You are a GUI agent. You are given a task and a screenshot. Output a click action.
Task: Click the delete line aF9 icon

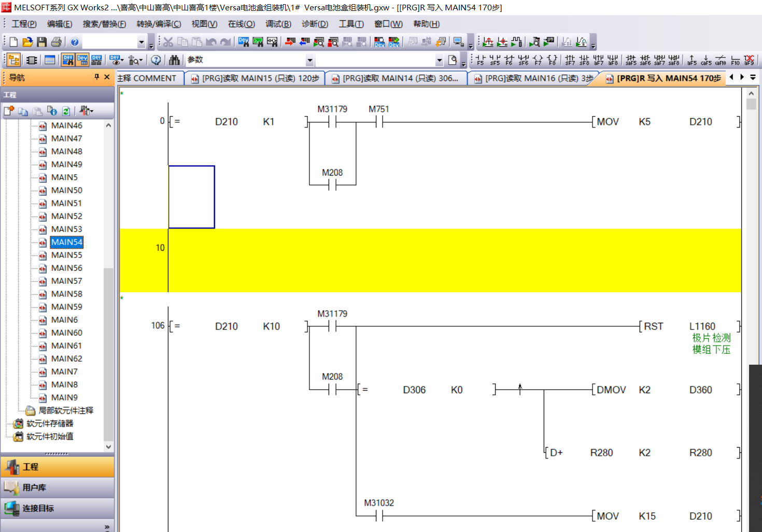749,60
